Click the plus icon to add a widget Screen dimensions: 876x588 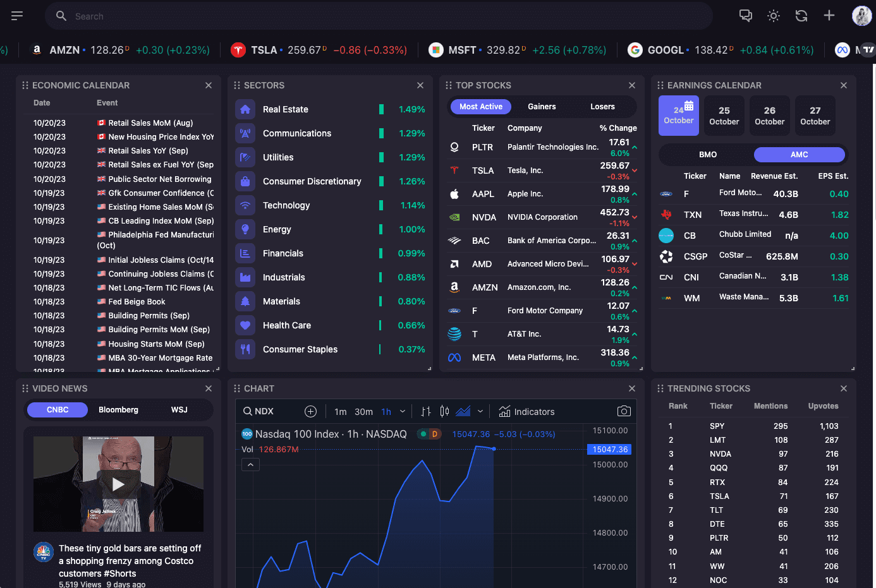[x=829, y=16]
